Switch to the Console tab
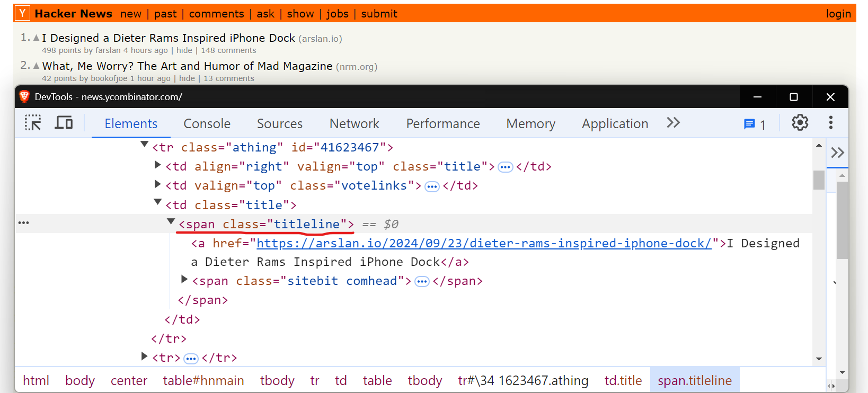The image size is (868, 393). (207, 124)
